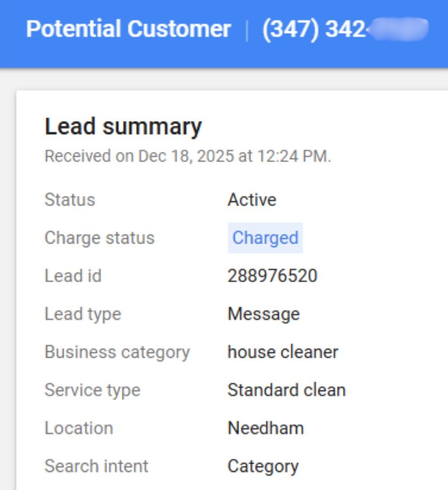Click the Lead id field label
The image size is (448, 490).
click(73, 276)
